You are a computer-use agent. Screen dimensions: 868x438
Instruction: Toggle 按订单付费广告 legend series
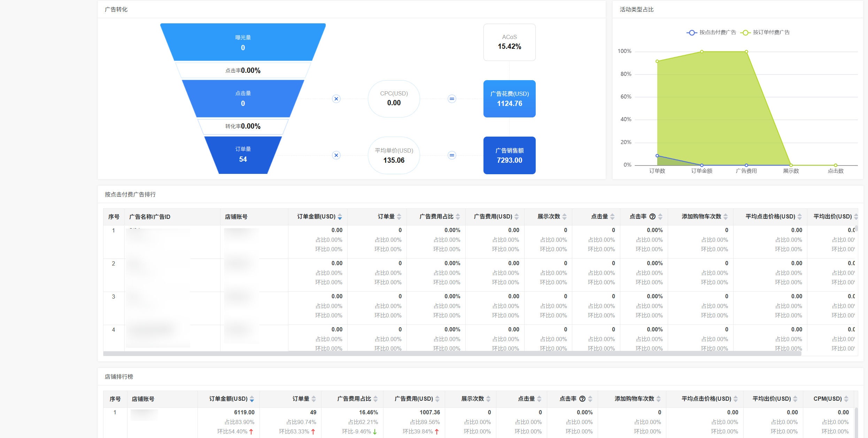coord(765,32)
